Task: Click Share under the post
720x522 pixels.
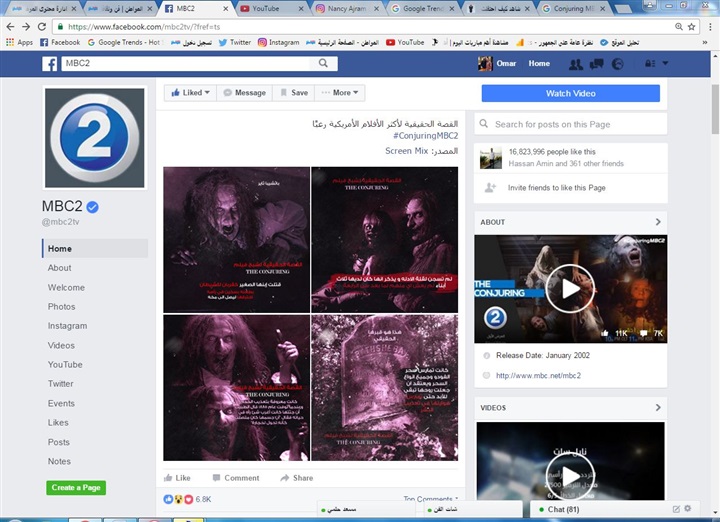Action: point(297,478)
